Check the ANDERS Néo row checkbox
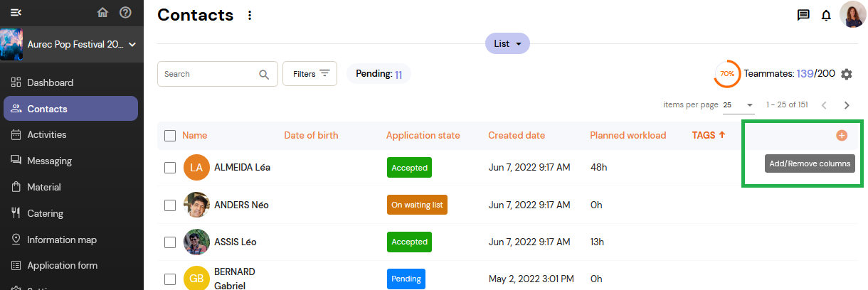 coord(170,205)
